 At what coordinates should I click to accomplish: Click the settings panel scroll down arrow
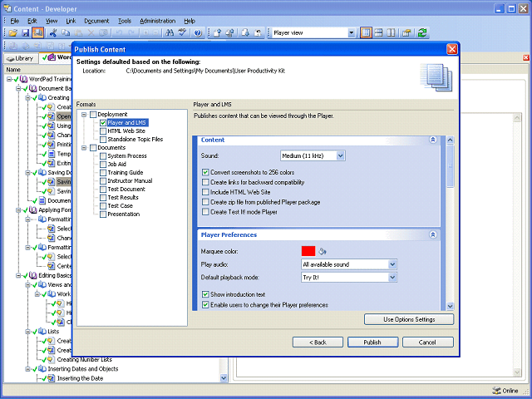pyautogui.click(x=450, y=306)
